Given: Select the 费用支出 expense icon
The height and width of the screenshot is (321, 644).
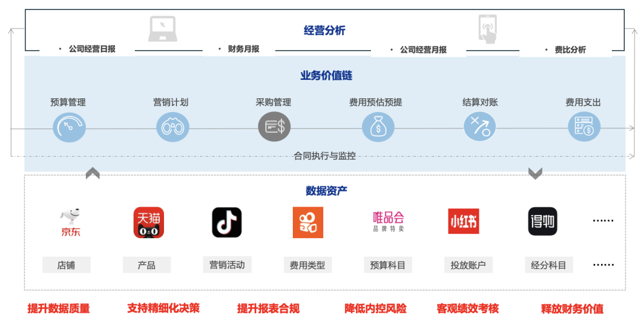Looking at the screenshot, I should point(584,127).
